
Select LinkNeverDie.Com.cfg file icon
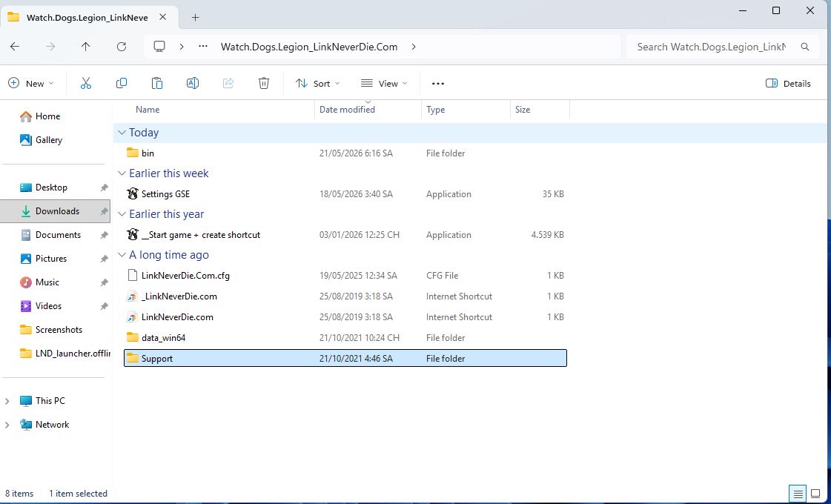point(133,276)
